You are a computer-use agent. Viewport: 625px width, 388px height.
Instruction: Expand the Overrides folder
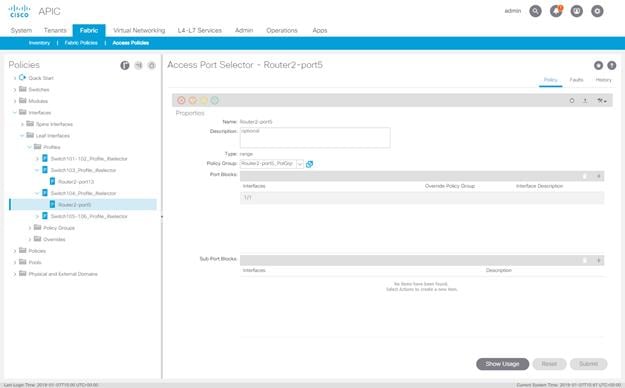point(29,240)
